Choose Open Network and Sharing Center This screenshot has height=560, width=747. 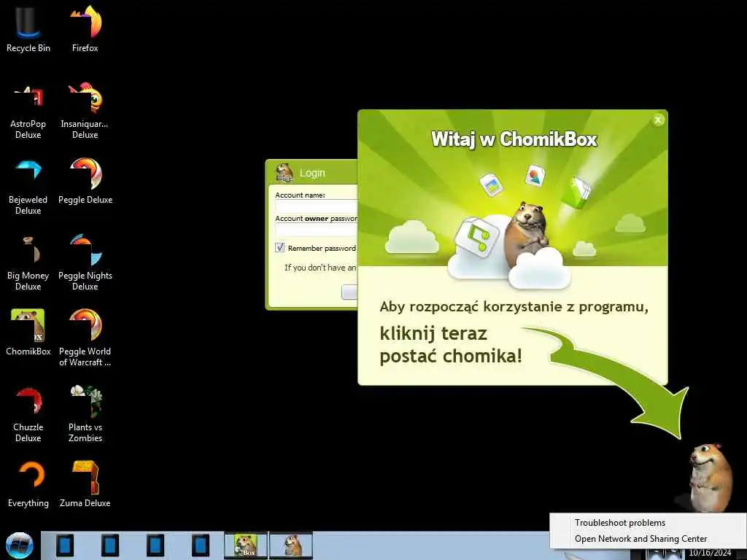click(640, 539)
